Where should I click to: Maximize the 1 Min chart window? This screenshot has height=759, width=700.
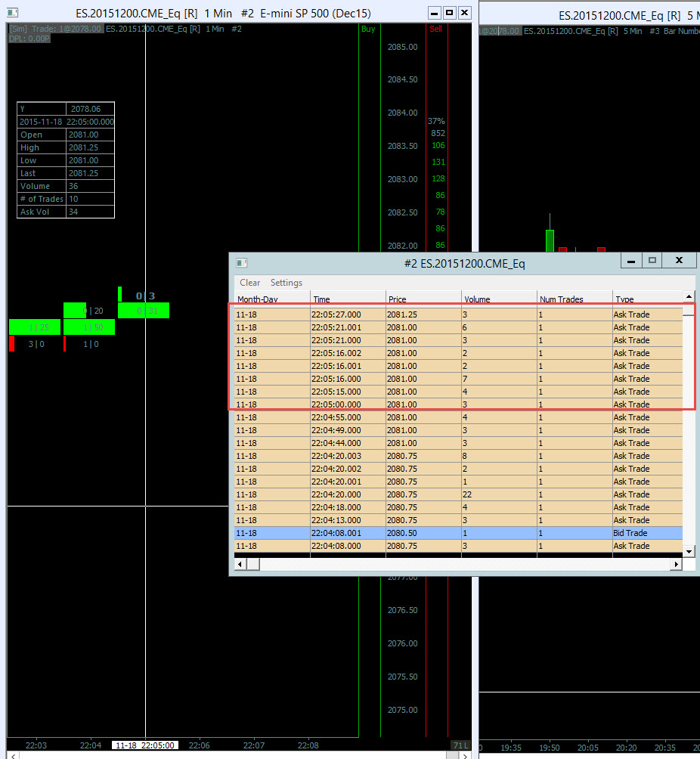coord(449,13)
